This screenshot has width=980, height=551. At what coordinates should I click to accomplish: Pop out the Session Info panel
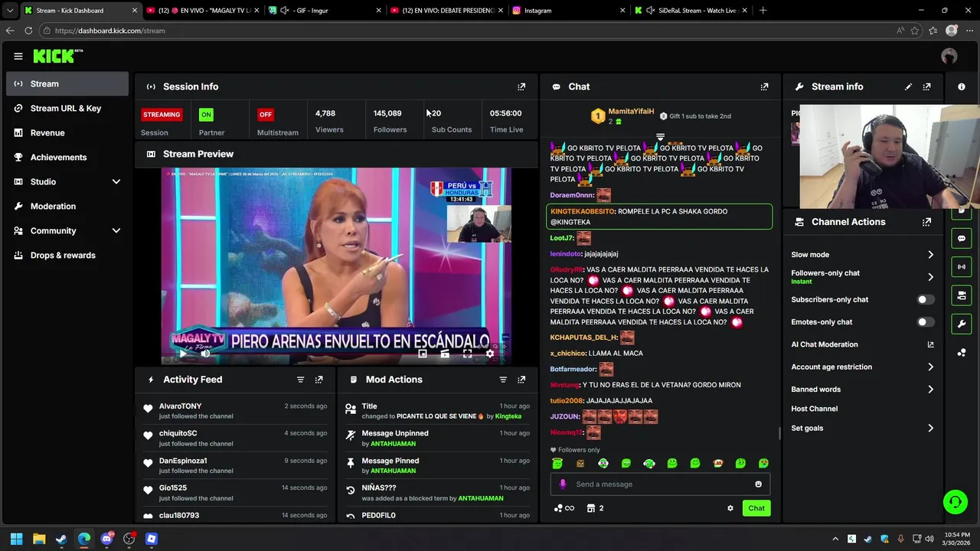pos(521,86)
